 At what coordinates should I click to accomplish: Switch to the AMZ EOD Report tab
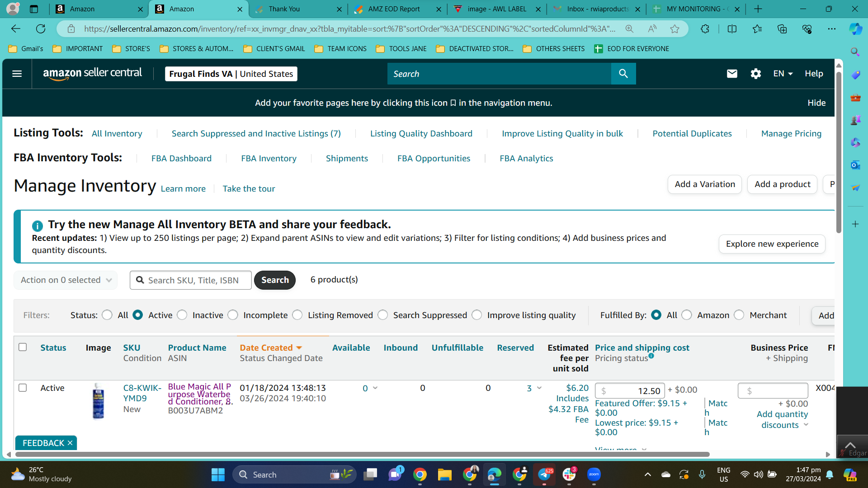(x=398, y=9)
